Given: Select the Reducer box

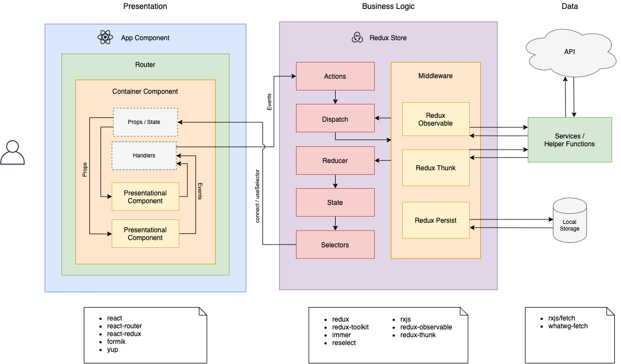Looking at the screenshot, I should [x=335, y=160].
